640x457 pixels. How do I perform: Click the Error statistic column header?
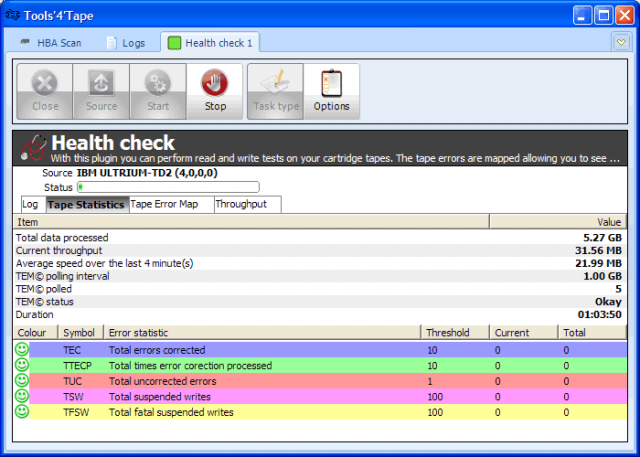click(x=140, y=332)
